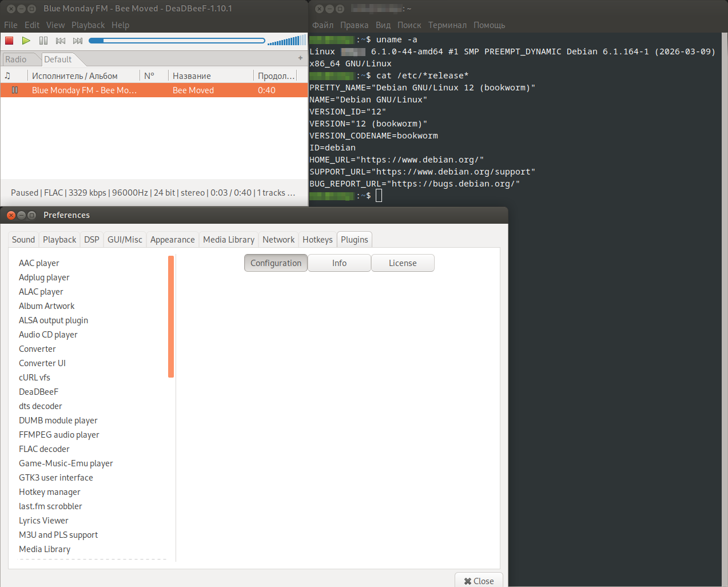The height and width of the screenshot is (587, 728).
Task: Skip to the previous track
Action: 61,41
